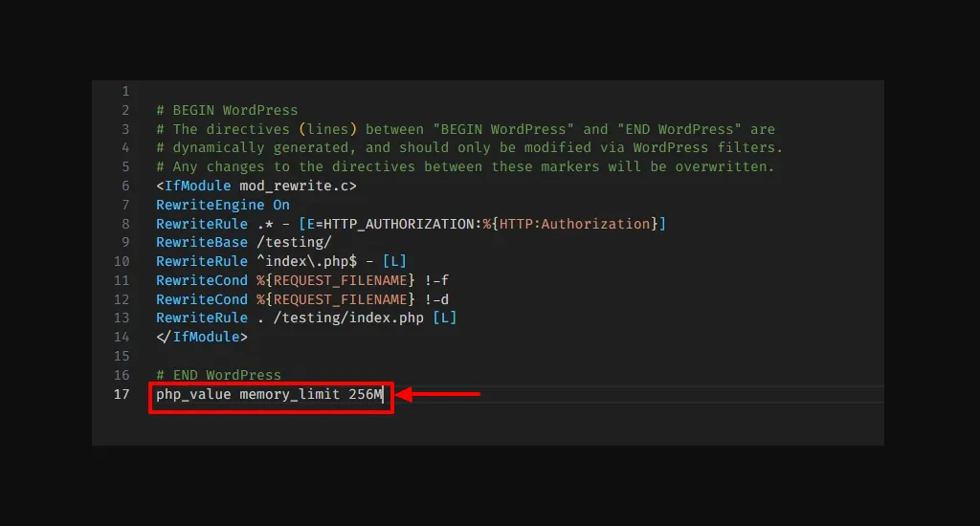This screenshot has width=980, height=526.
Task: Click the '!-d' condition text
Action: [436, 299]
